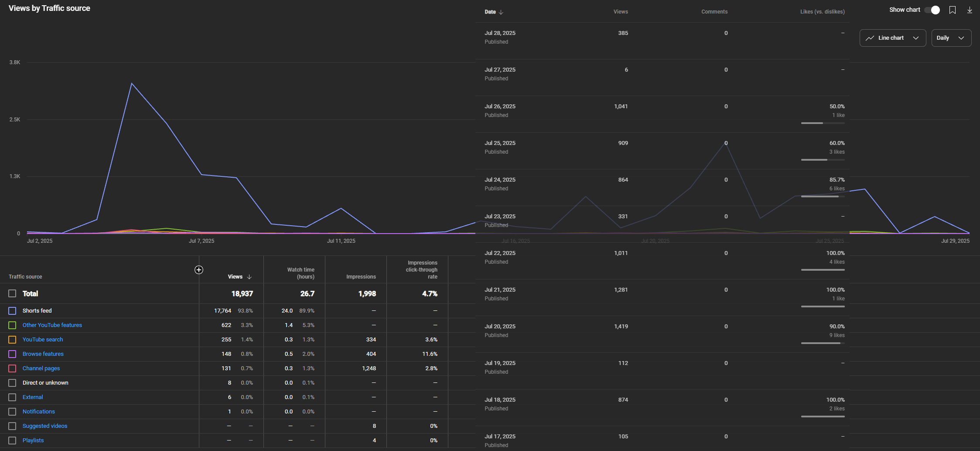Image resolution: width=980 pixels, height=451 pixels.
Task: Click the bookmark icon beside Show chart
Action: point(953,10)
